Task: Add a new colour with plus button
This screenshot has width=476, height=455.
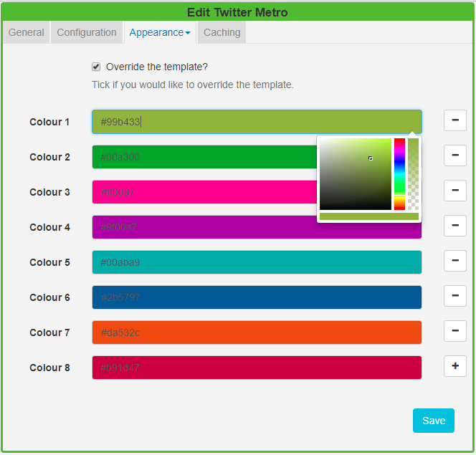Action: (454, 366)
